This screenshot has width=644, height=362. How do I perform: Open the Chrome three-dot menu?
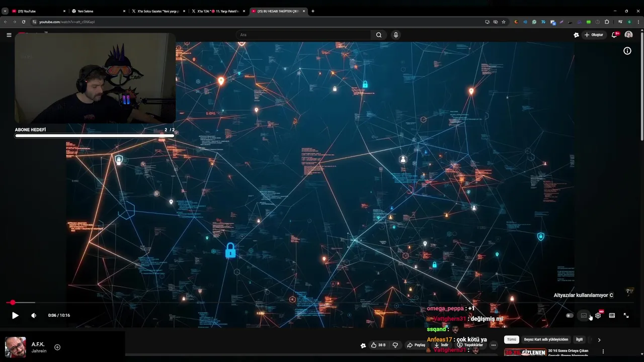pos(638,22)
